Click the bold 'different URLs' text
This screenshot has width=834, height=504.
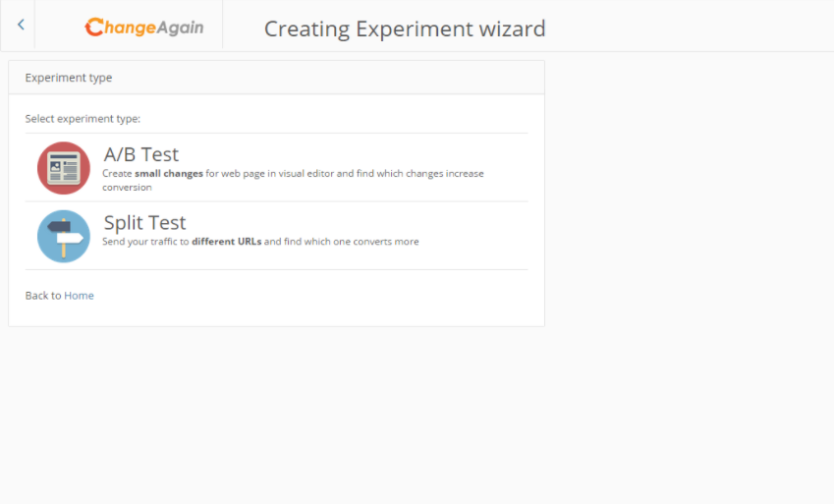click(227, 242)
